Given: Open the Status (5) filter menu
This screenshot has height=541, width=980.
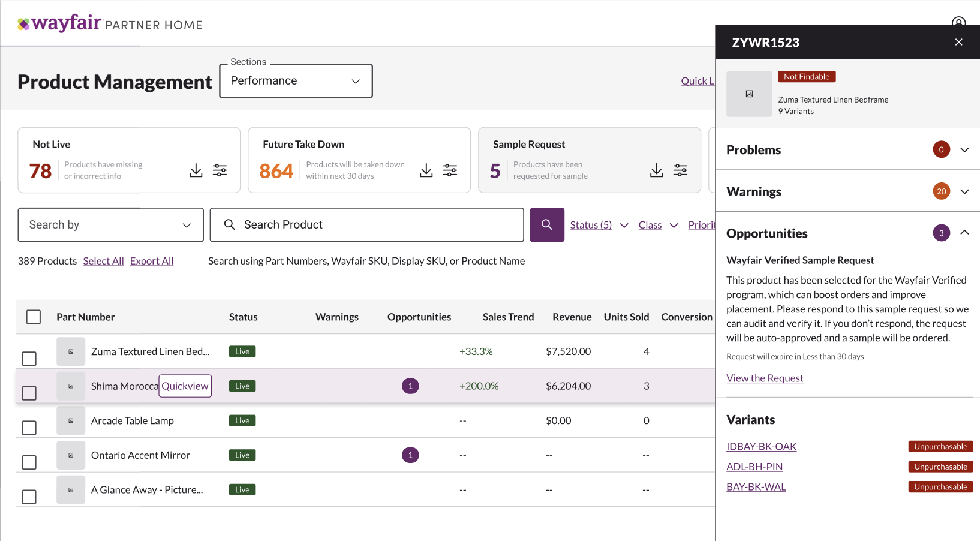Looking at the screenshot, I should 599,225.
